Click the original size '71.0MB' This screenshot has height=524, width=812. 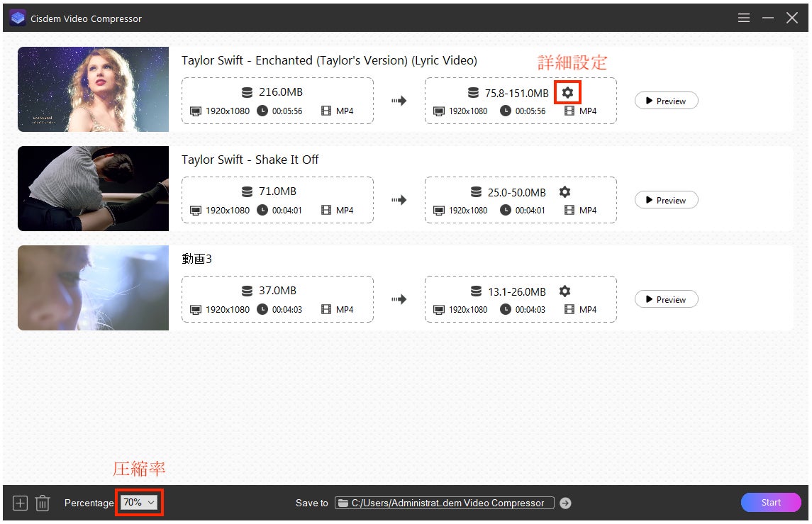(x=277, y=191)
